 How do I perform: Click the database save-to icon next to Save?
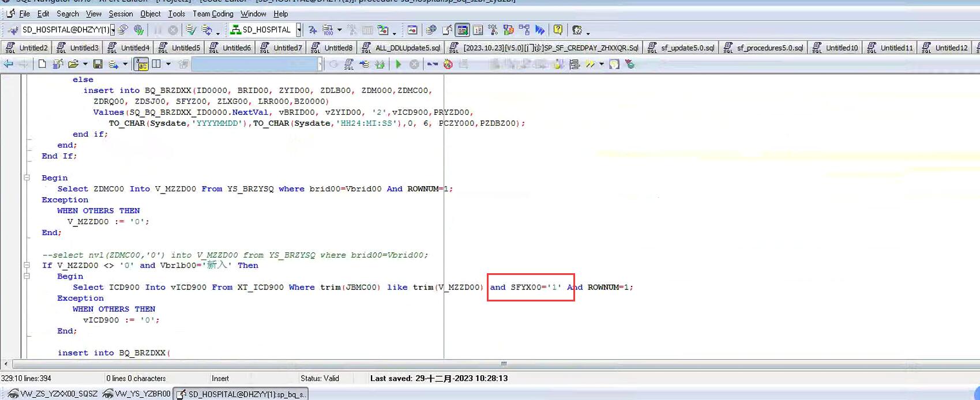pyautogui.click(x=113, y=64)
